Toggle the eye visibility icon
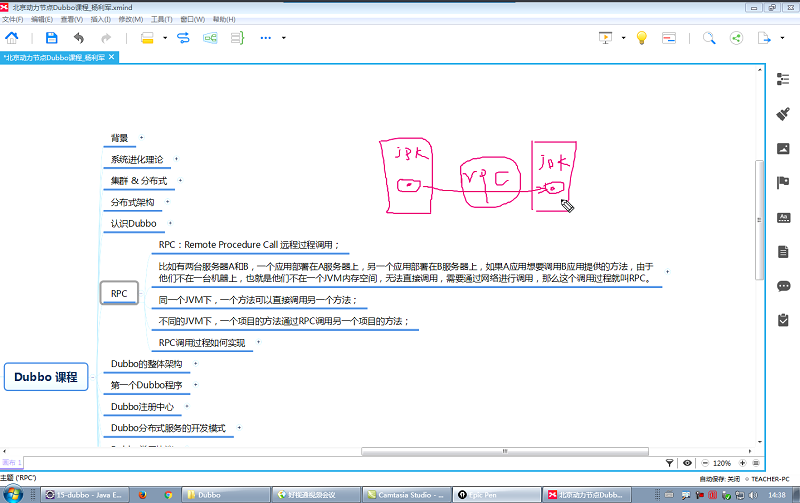 687,463
